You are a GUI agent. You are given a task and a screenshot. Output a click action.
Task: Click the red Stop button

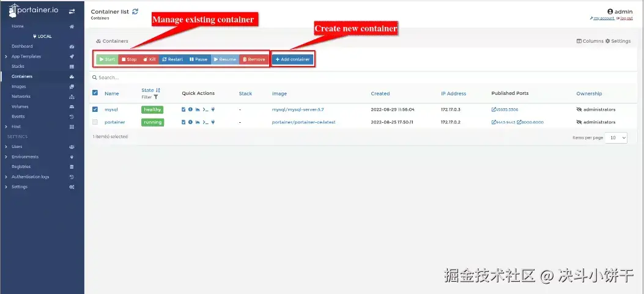point(129,59)
